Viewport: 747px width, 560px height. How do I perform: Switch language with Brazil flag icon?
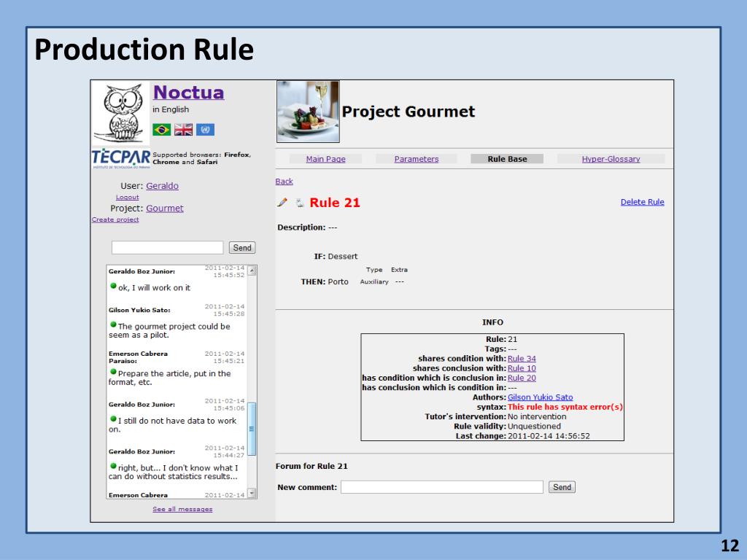point(161,130)
